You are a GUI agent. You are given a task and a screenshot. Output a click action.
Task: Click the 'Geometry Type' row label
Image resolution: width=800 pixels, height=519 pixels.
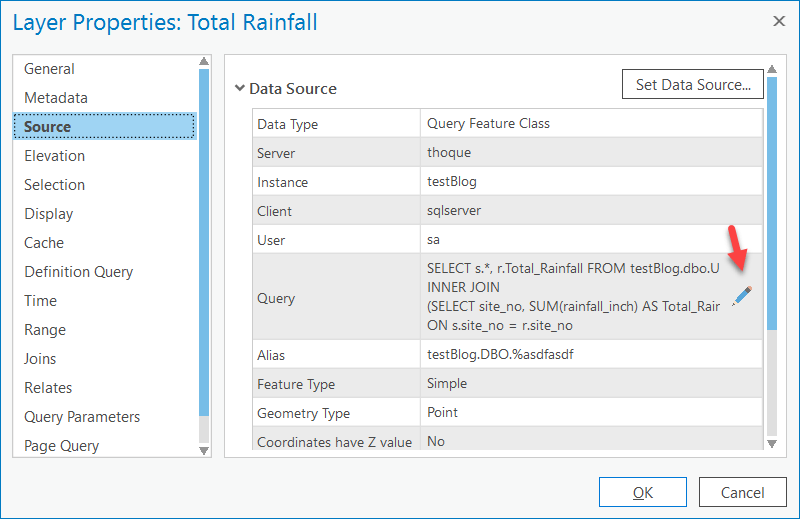(303, 413)
